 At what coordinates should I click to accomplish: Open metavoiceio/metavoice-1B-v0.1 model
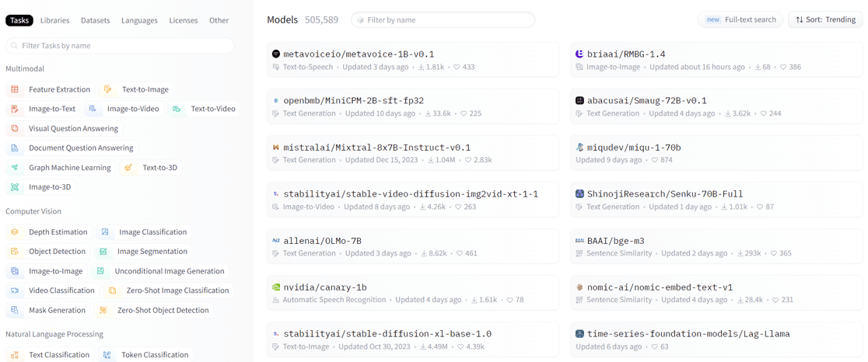413,60
